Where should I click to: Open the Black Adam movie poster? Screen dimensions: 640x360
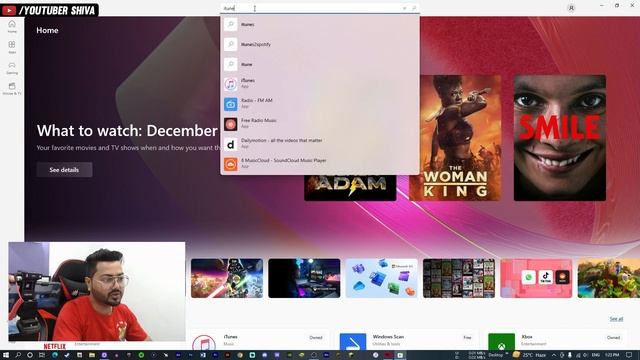(x=350, y=188)
